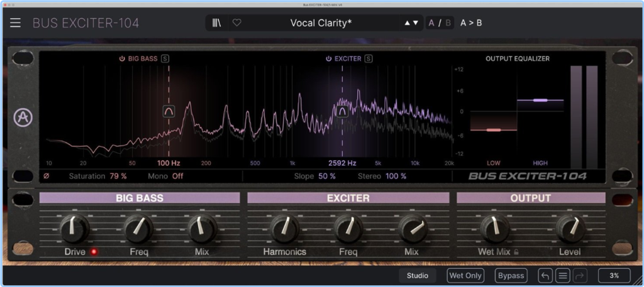The width and height of the screenshot is (644, 287).
Task: Click the HIGH band label
Action: pyautogui.click(x=540, y=163)
